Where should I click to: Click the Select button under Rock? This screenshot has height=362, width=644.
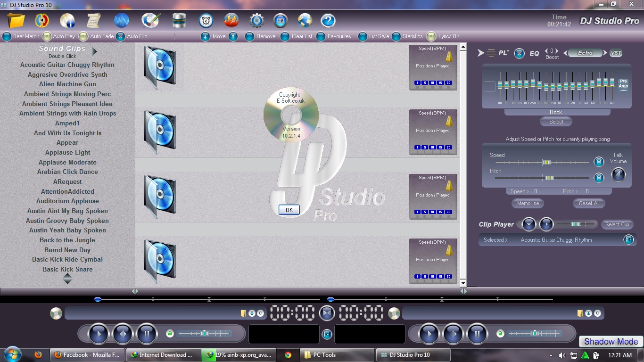pos(556,122)
